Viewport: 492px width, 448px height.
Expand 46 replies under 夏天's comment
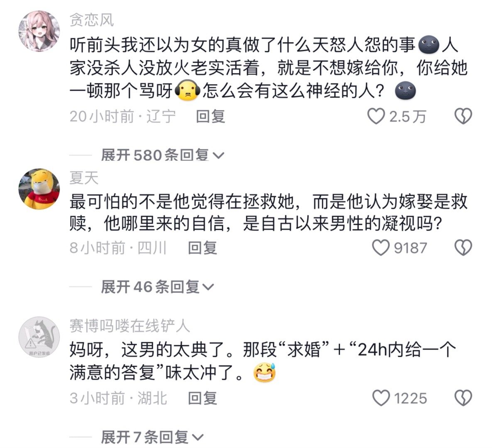157,287
